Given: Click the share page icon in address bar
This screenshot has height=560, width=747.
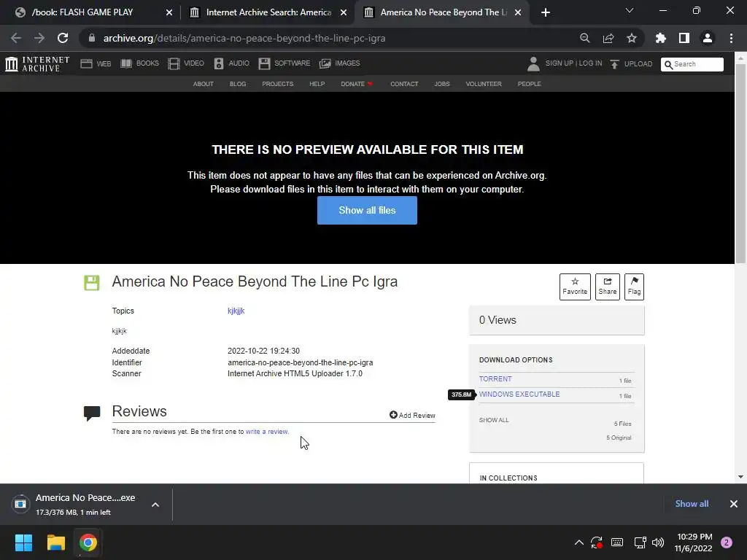Looking at the screenshot, I should click(x=608, y=38).
